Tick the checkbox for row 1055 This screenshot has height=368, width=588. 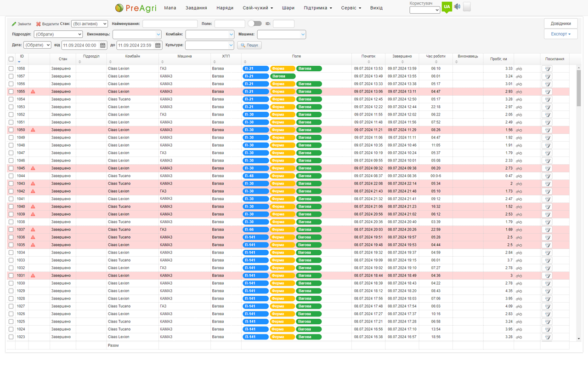coord(11,92)
